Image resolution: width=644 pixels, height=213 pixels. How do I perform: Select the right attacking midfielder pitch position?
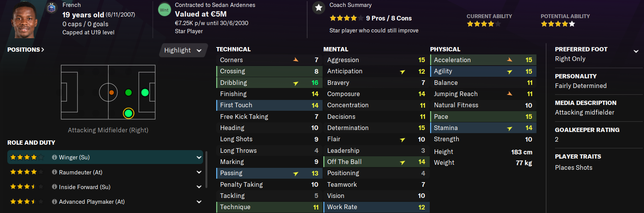pos(128,113)
